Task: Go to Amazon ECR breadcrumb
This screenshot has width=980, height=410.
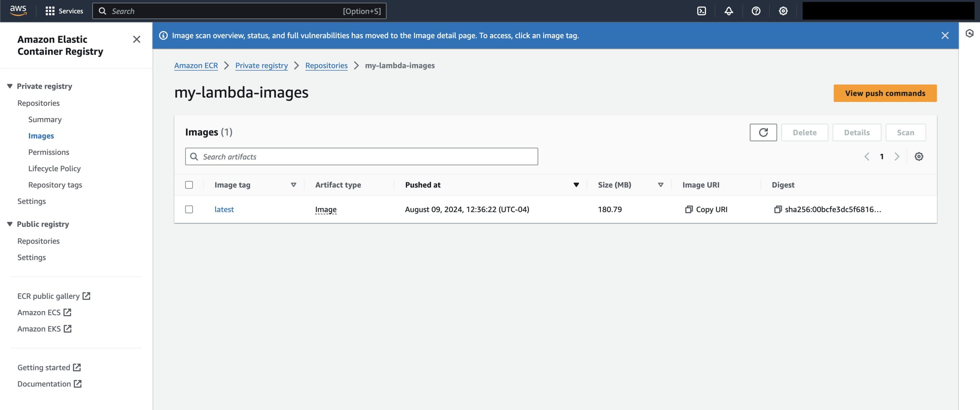Action: (x=196, y=65)
